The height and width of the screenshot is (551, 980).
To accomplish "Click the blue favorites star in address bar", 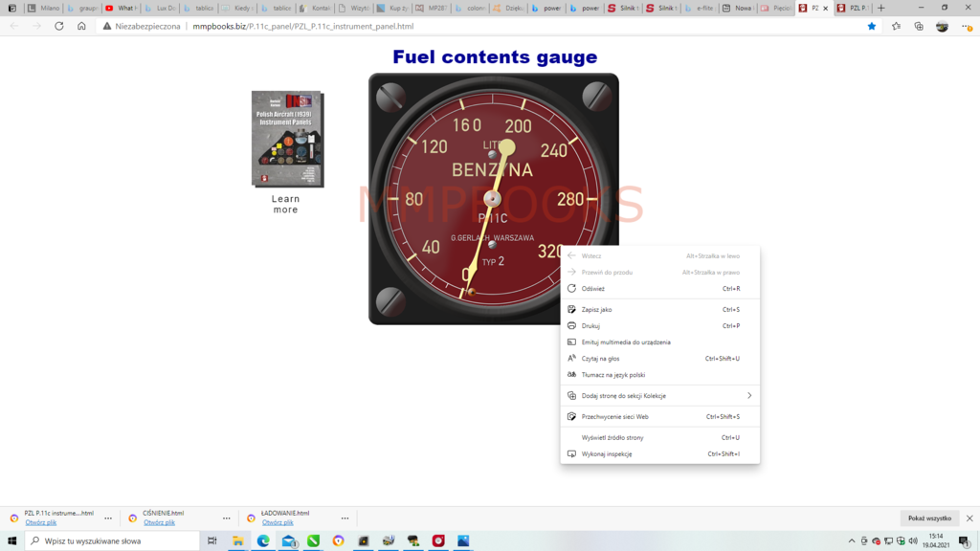I will (x=871, y=26).
